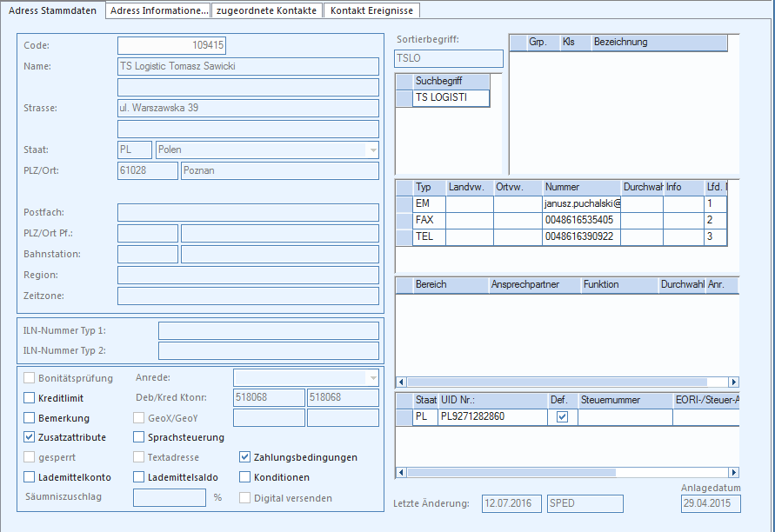
Task: Click the Ort field containing Poznan
Action: tap(280, 170)
